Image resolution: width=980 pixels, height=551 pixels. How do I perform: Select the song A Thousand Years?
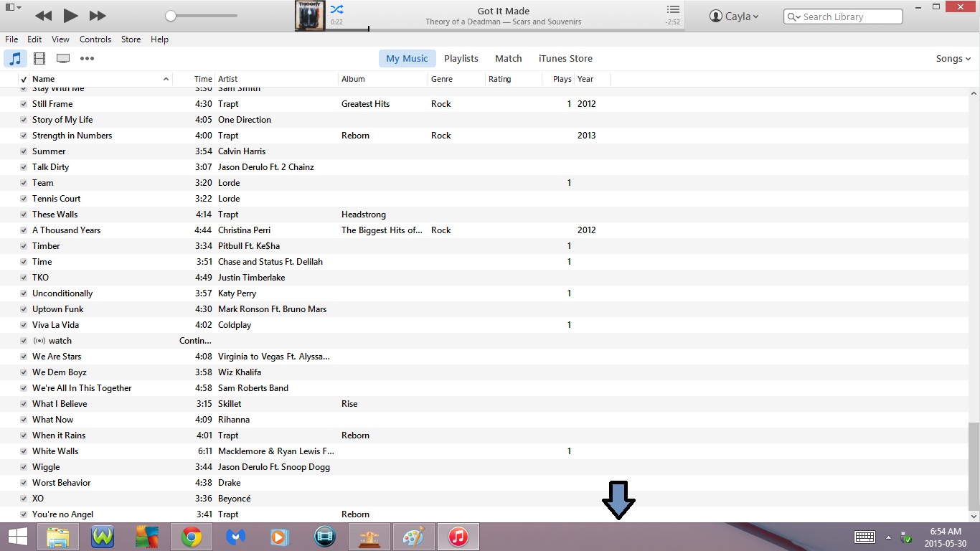[x=66, y=230]
